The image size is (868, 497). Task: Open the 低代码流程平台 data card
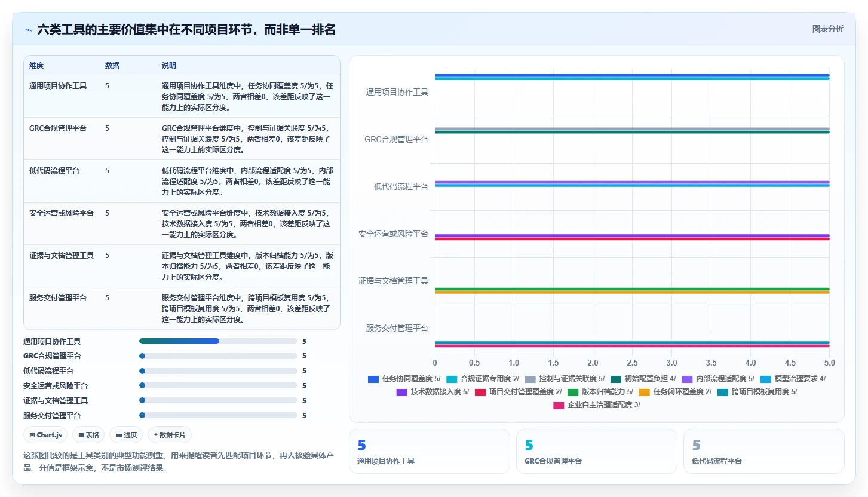pos(763,451)
